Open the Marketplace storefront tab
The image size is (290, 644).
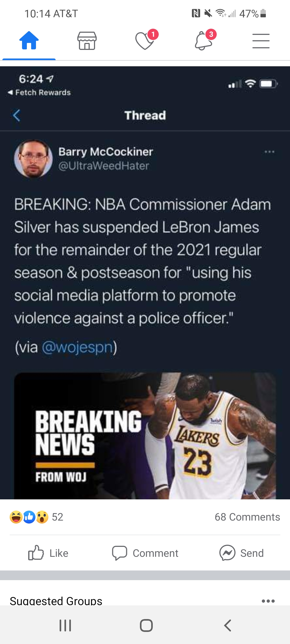pos(87,41)
